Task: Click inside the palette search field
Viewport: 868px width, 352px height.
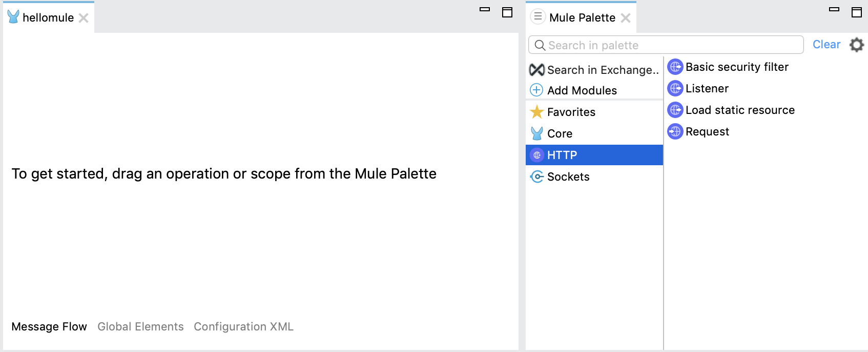Action: point(640,45)
